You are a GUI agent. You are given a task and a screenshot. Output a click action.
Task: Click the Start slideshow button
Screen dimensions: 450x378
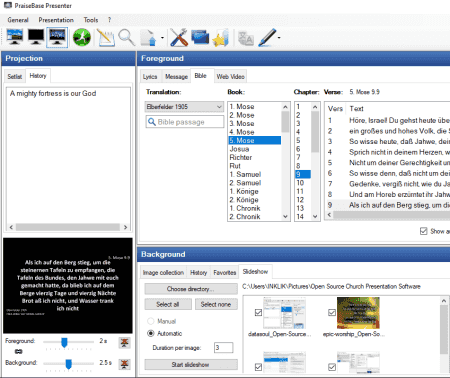pos(191,364)
